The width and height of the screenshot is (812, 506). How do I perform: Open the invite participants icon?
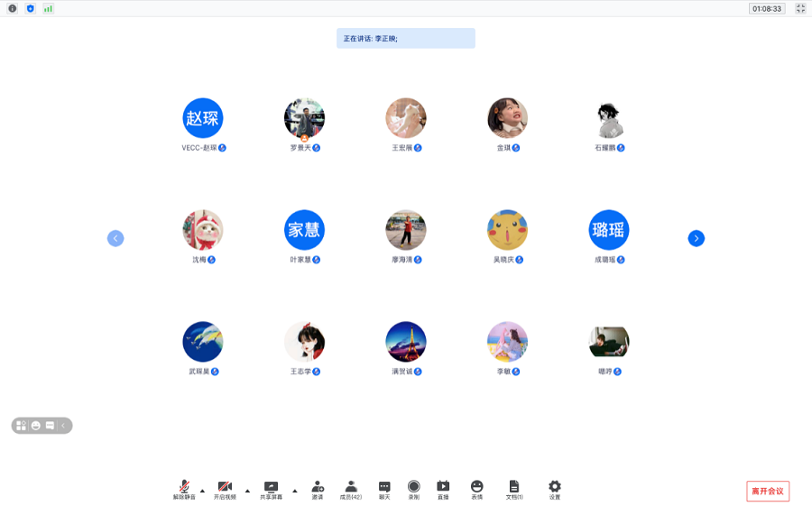coord(318,489)
